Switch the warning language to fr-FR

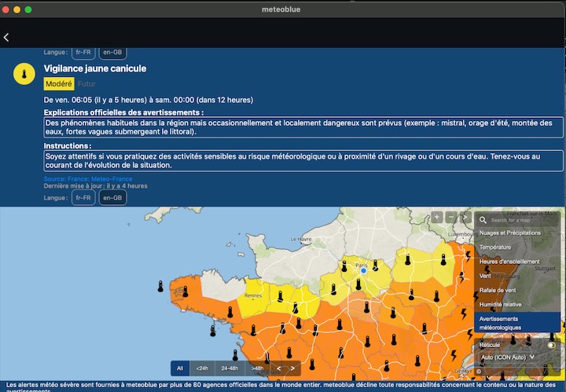(84, 198)
